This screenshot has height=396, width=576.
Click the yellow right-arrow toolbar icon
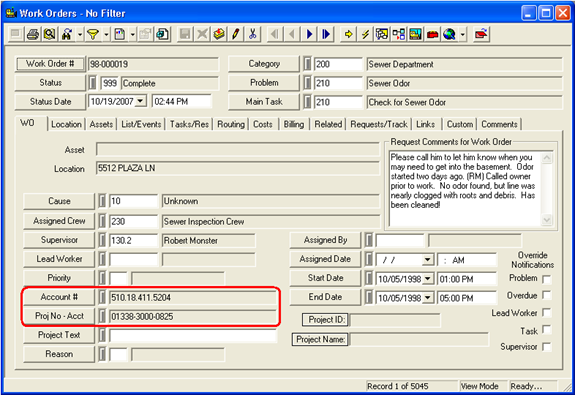pyautogui.click(x=348, y=35)
